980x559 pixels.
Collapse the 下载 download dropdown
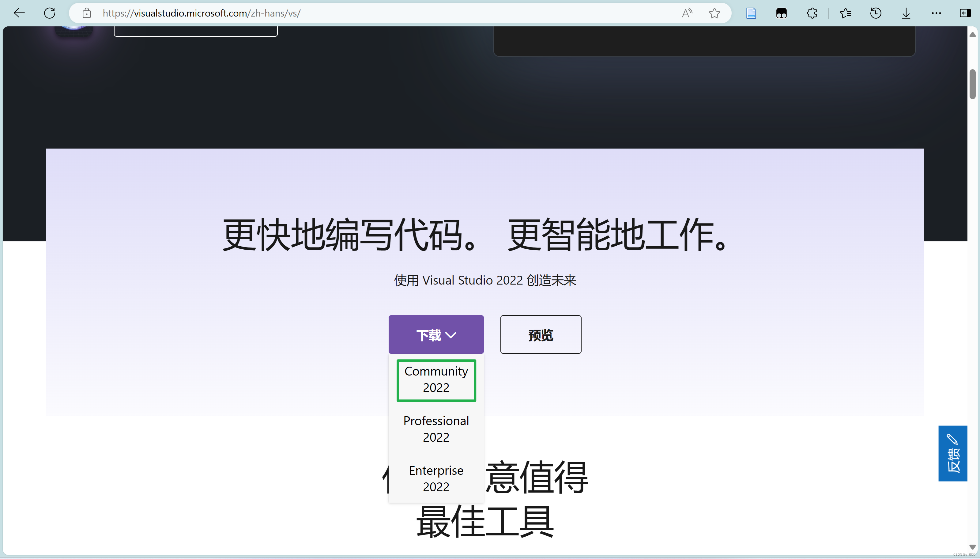pyautogui.click(x=436, y=335)
